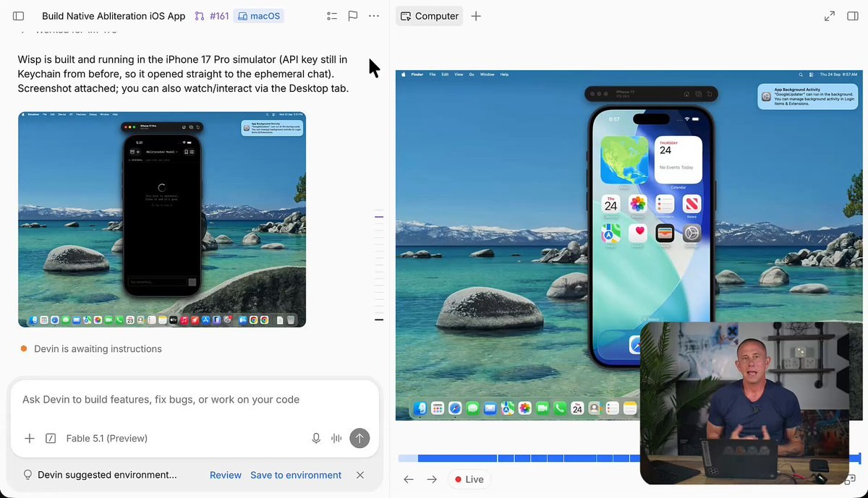The width and height of the screenshot is (868, 498).
Task: Click simulator screenshot button in toolbar
Action: 699,94
